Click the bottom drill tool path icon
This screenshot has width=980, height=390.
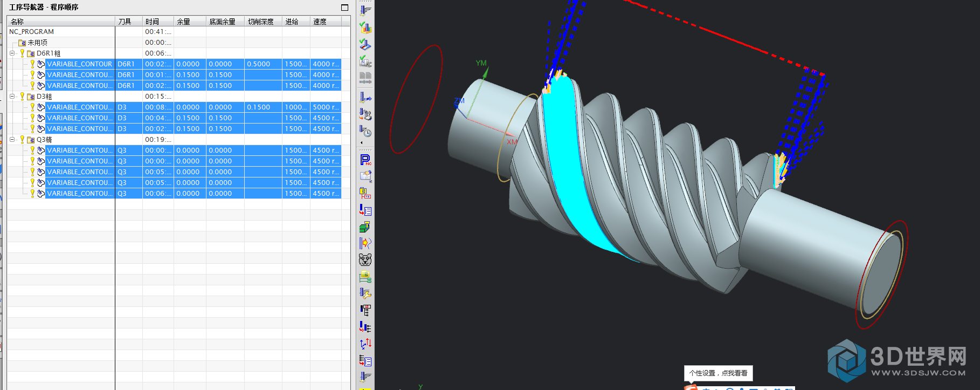click(x=365, y=377)
